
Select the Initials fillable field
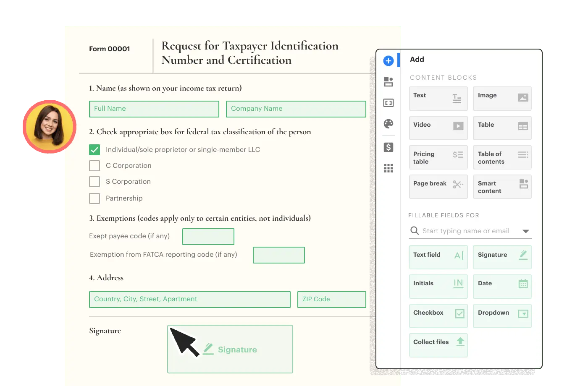[438, 287]
